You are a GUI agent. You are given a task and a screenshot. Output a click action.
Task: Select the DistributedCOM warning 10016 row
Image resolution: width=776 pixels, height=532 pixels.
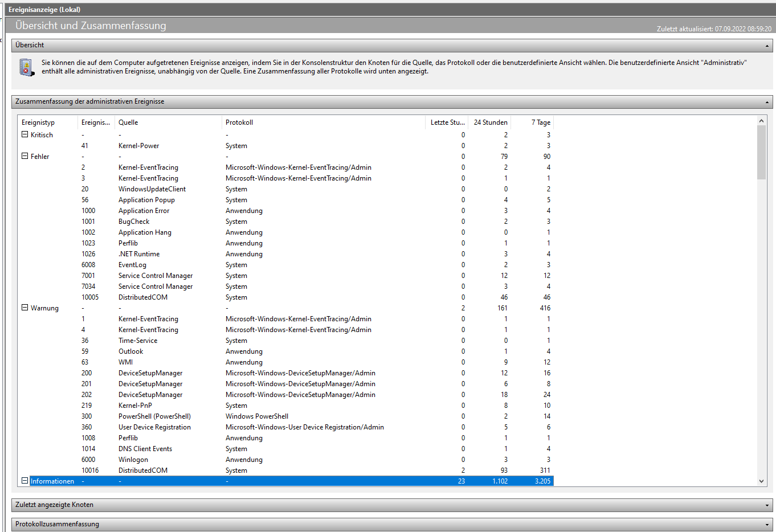285,470
